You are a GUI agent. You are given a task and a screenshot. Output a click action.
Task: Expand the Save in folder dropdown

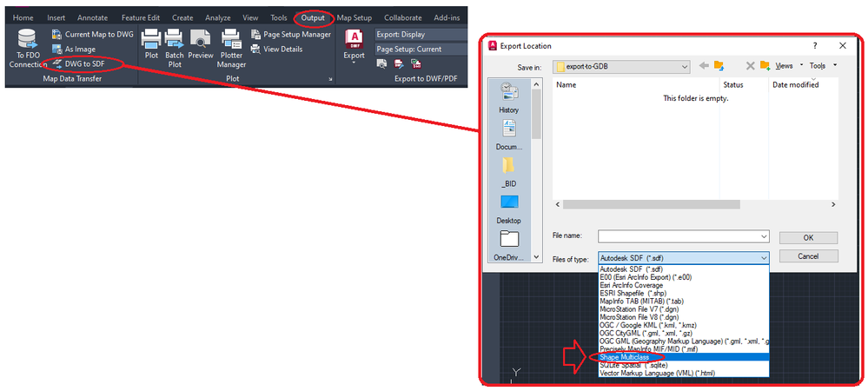pos(686,66)
